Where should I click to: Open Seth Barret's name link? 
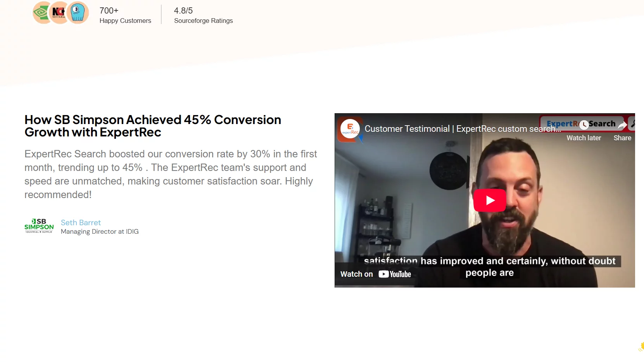point(81,222)
